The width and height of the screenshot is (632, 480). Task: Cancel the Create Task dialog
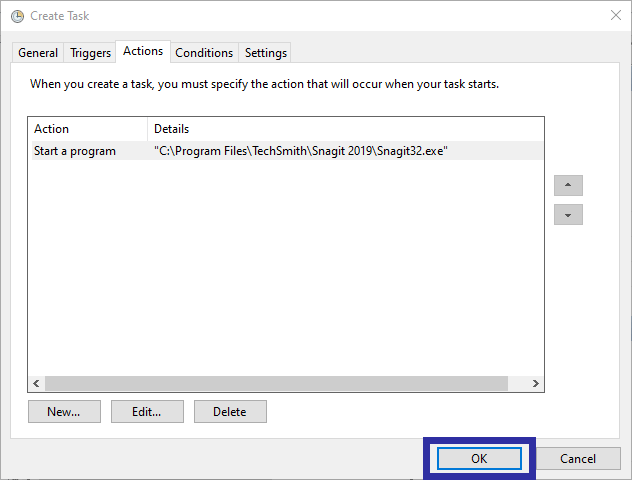(578, 458)
